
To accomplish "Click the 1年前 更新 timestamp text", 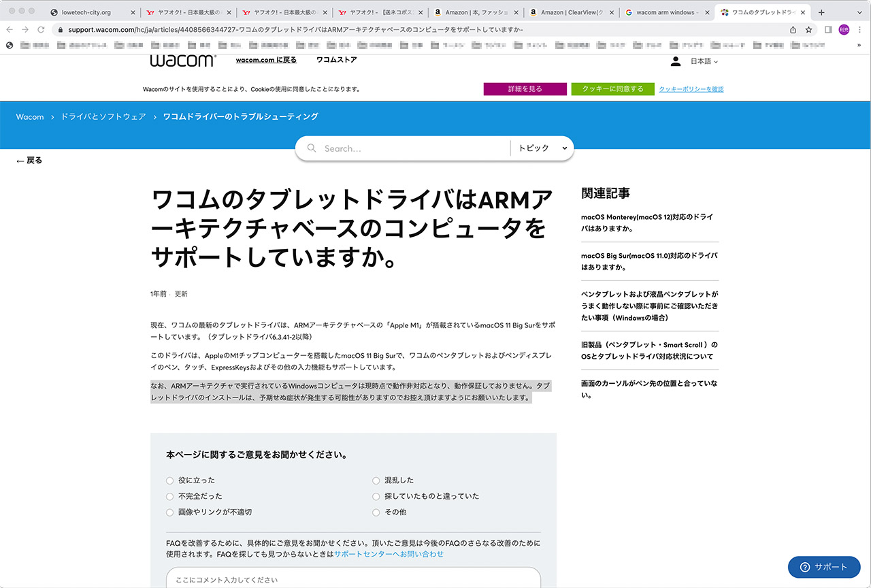I will click(x=169, y=294).
